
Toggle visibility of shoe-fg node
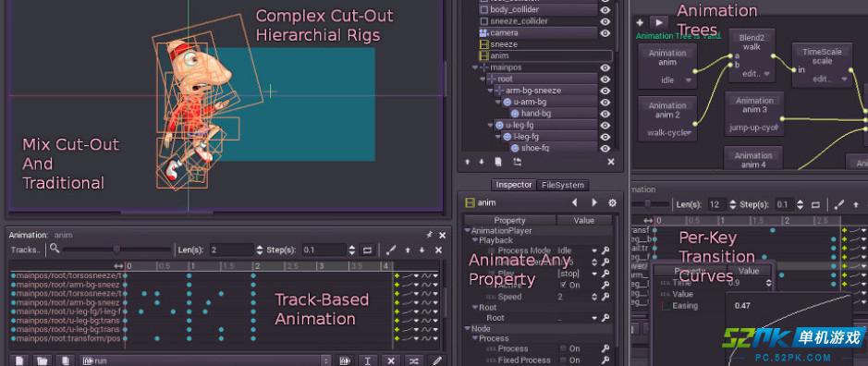(x=605, y=149)
